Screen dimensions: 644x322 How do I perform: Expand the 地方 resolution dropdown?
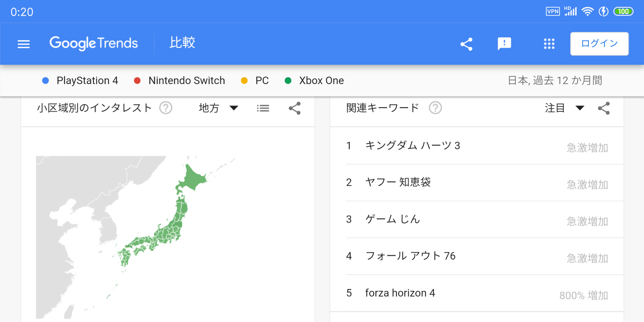coord(219,108)
